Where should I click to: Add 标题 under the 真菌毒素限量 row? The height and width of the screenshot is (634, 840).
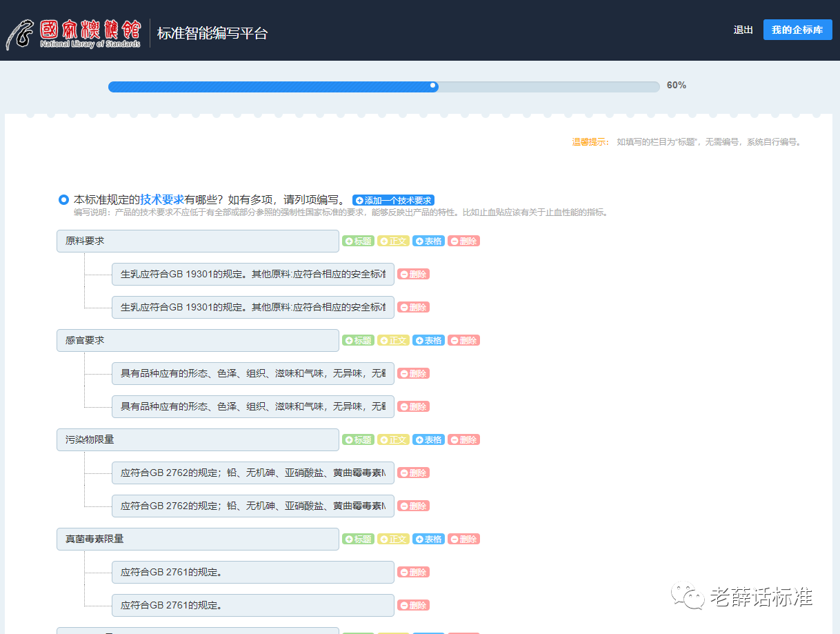click(359, 539)
